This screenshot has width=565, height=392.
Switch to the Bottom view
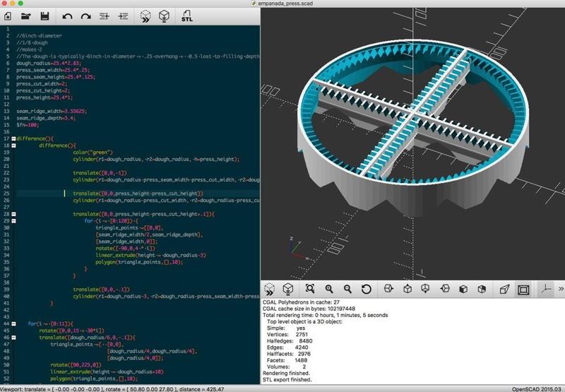pyautogui.click(x=426, y=289)
